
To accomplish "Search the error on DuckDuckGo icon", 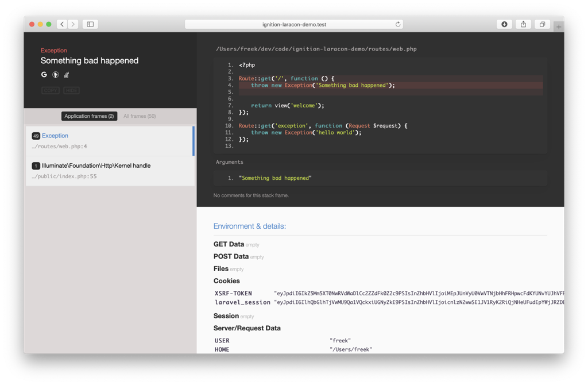I will coord(56,75).
